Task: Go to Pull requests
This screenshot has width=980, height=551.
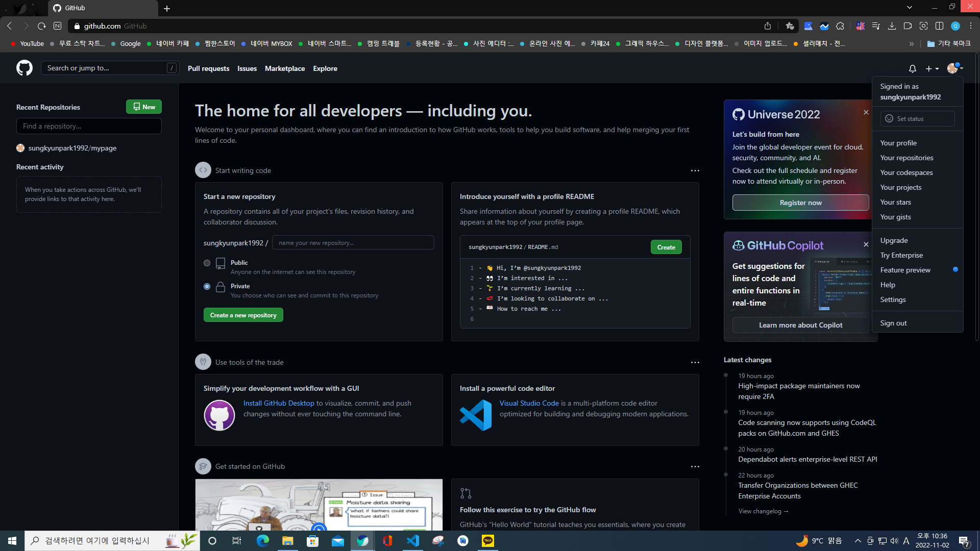Action: (x=208, y=68)
